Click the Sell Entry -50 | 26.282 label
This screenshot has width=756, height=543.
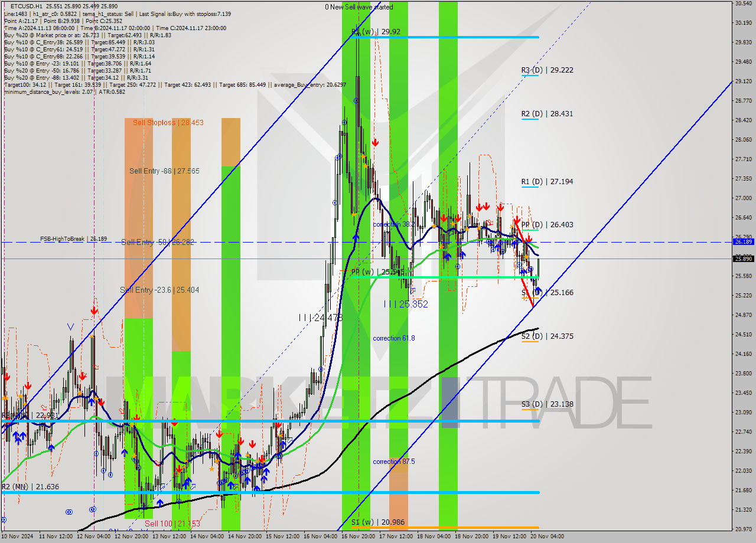tap(158, 242)
